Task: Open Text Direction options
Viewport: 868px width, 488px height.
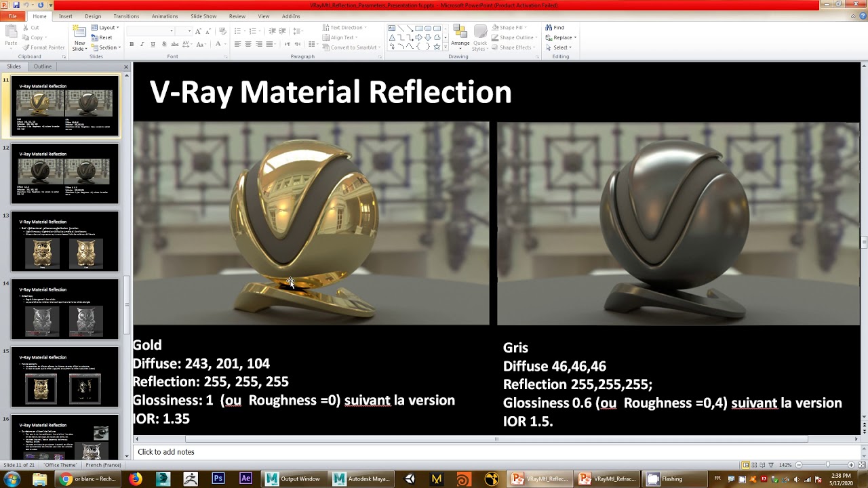Action: click(345, 28)
